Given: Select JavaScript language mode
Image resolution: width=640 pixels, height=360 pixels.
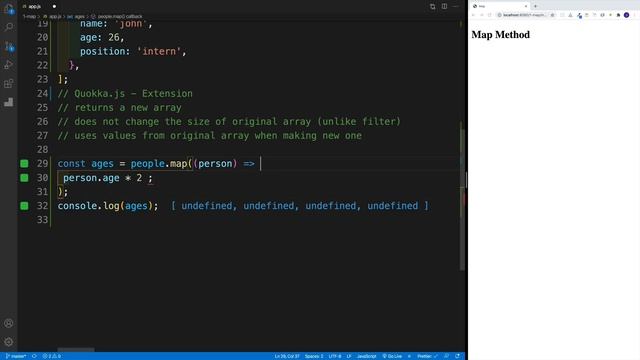Looking at the screenshot, I should point(367,356).
